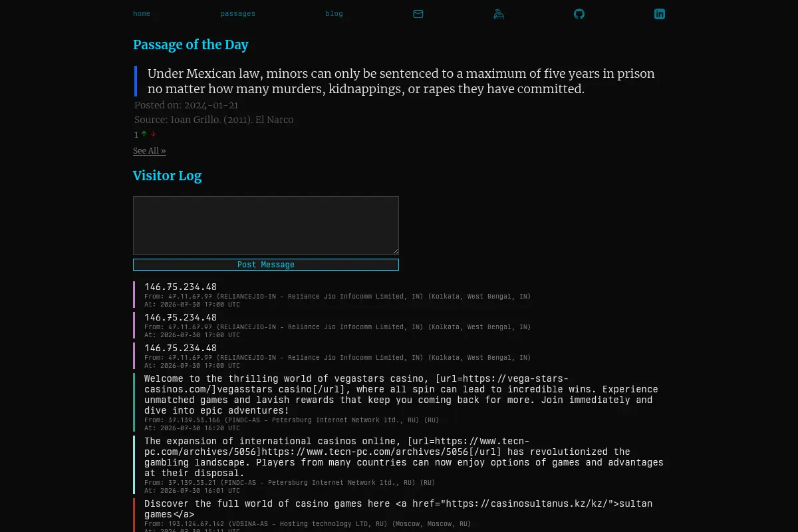The height and width of the screenshot is (532, 798).
Task: Click the Post Message button
Action: pos(266,265)
